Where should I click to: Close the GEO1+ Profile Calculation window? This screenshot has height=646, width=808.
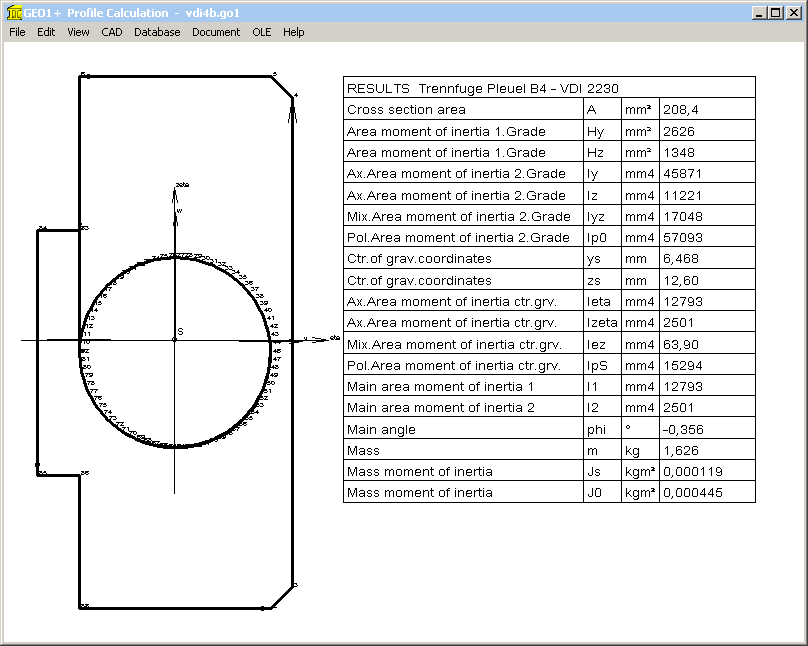pos(792,13)
